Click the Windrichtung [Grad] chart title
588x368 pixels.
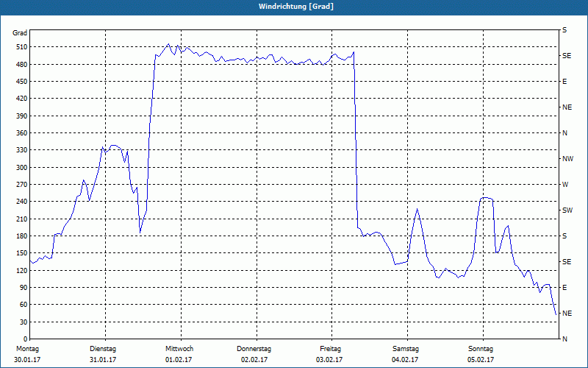pos(296,7)
